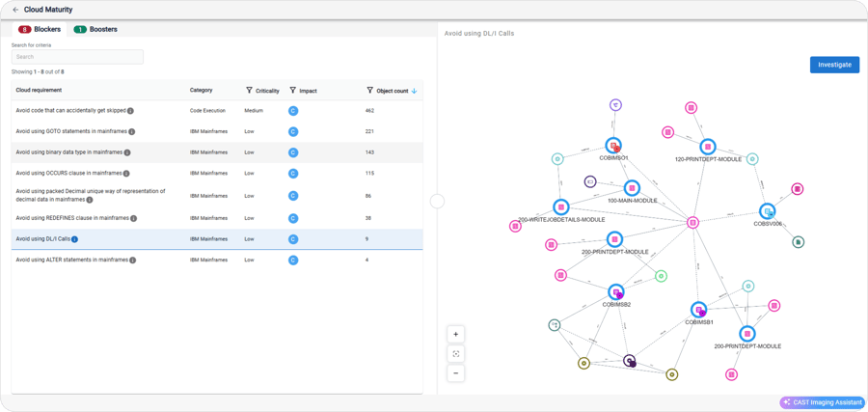Click info icon for Avoid using DL/I Calls

[75, 239]
